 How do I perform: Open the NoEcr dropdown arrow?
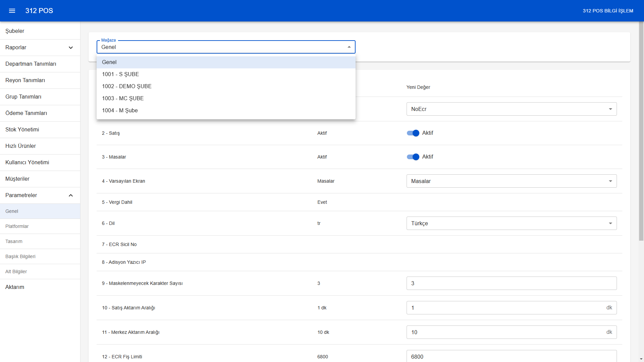pos(610,109)
